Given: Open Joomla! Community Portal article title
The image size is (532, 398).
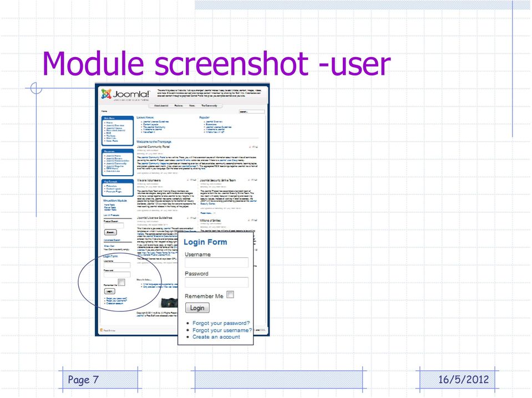Looking at the screenshot, I should click(x=153, y=147).
